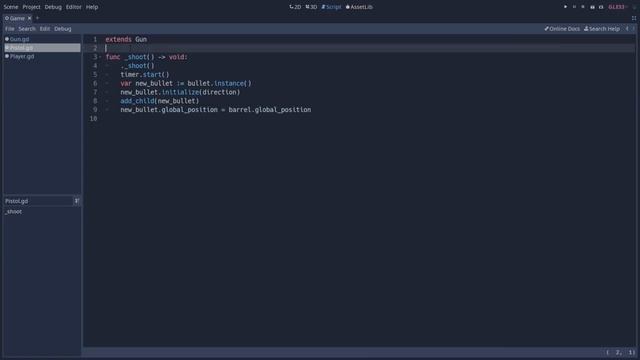Click the Gun.gd script icon

[x=7, y=39]
